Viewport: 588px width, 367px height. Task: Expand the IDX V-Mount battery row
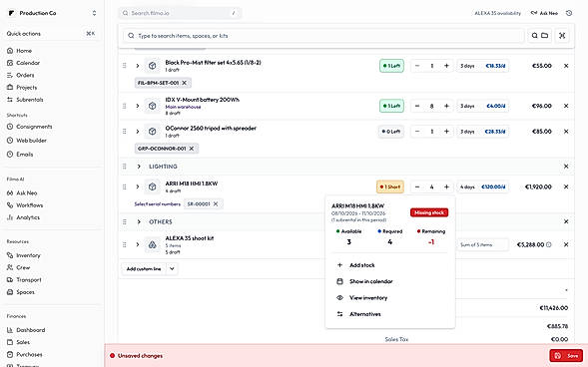coord(138,106)
